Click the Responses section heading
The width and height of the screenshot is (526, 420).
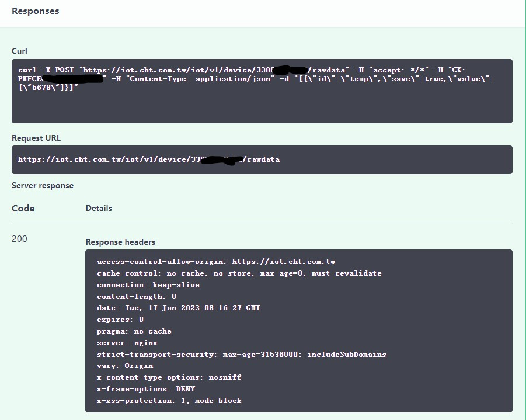tap(35, 11)
